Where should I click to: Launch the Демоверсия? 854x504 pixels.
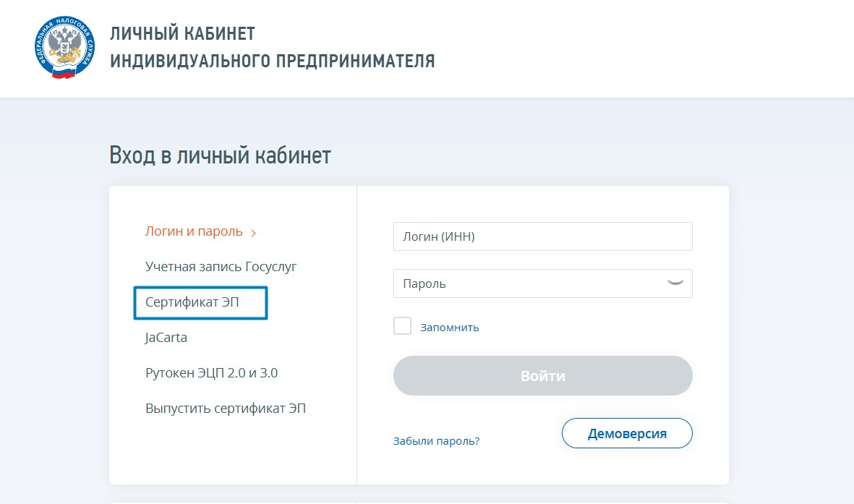coord(627,434)
